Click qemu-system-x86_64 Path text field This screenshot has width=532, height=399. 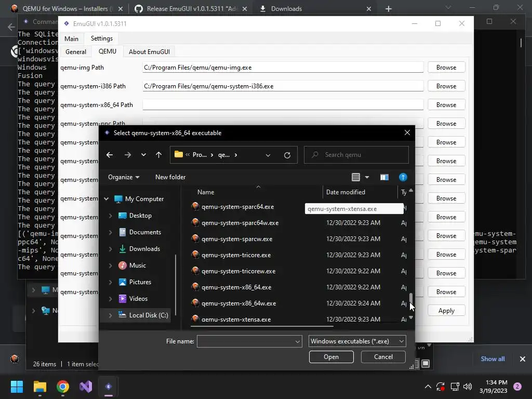pos(283,105)
